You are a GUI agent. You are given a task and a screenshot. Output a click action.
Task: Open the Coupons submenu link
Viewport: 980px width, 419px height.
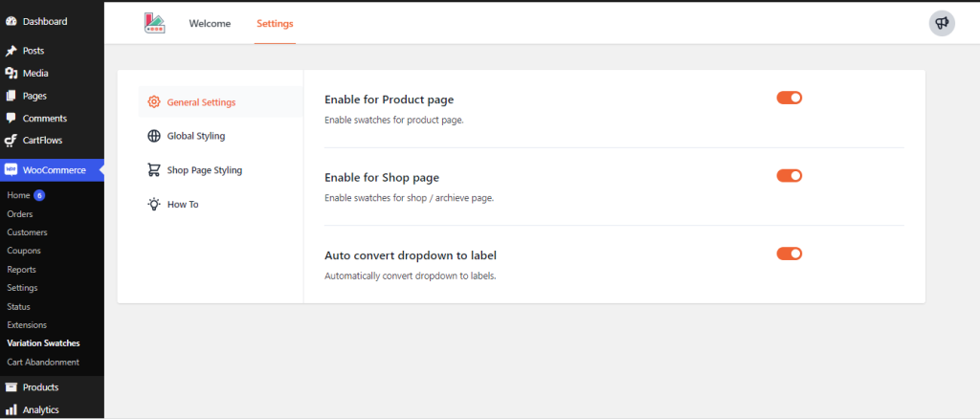point(25,251)
